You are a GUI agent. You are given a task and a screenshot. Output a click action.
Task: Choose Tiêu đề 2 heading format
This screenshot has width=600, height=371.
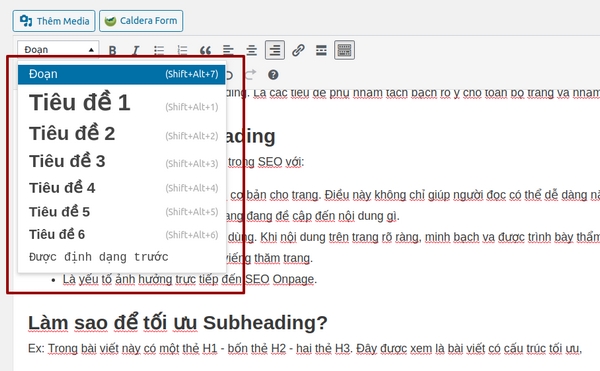point(122,133)
